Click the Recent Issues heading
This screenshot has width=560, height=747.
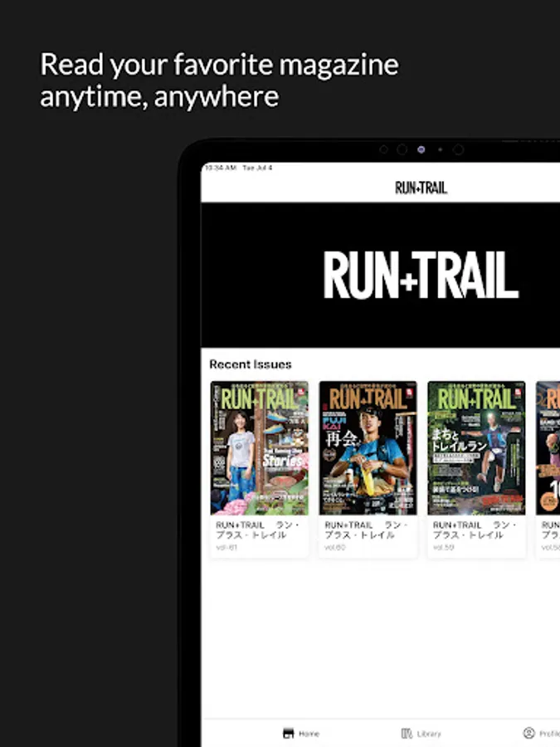click(251, 364)
